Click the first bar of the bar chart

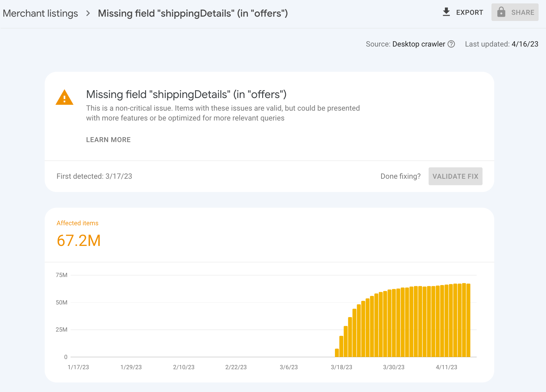click(337, 353)
